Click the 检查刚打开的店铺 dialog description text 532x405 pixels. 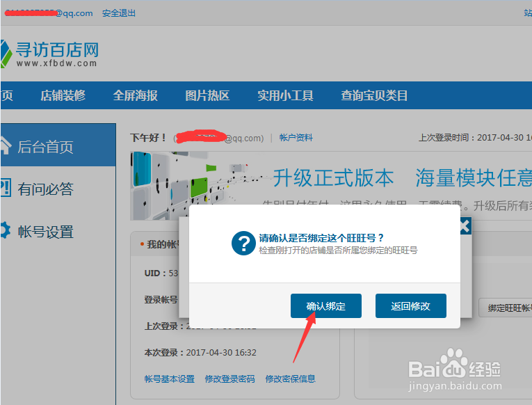pos(338,251)
